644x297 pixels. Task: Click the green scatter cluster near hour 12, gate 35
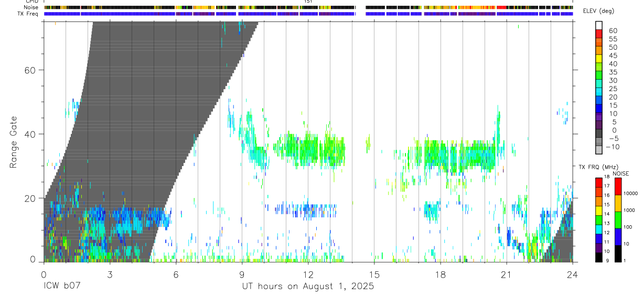click(309, 149)
